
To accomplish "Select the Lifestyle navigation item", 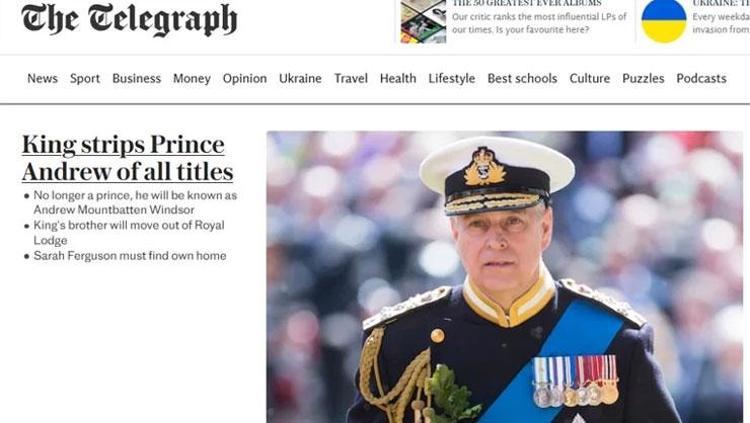I will coord(452,78).
